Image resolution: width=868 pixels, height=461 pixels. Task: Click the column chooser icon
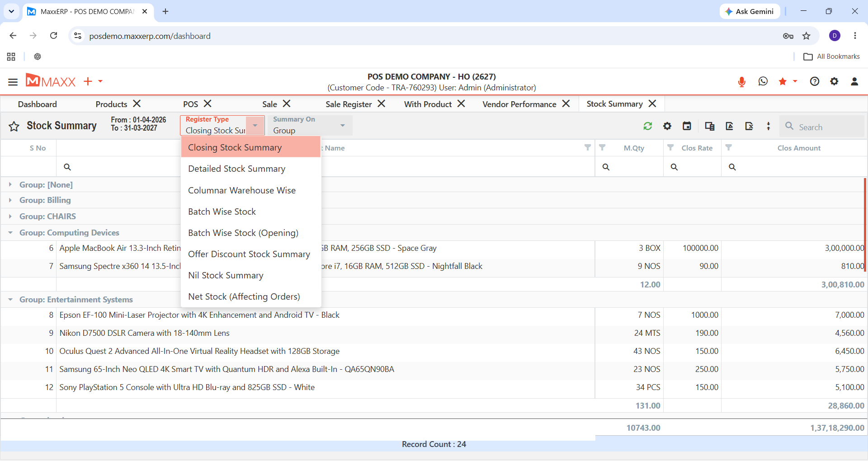(709, 126)
